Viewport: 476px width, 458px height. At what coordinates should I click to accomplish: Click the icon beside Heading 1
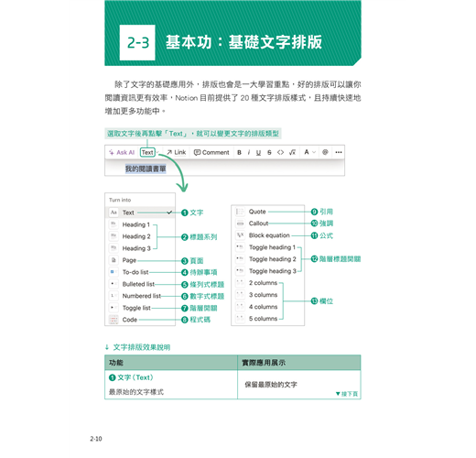114,224
